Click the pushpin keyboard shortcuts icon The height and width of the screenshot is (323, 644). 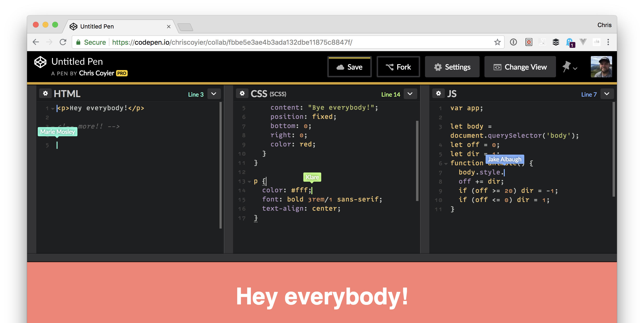[567, 65]
